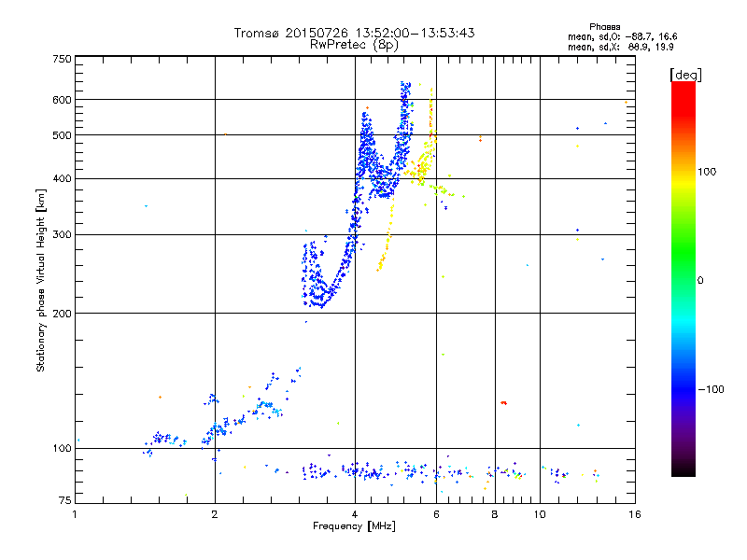The height and width of the screenshot is (560, 747).
Task: Click the colorbar tick label '-100'
Action: click(711, 389)
